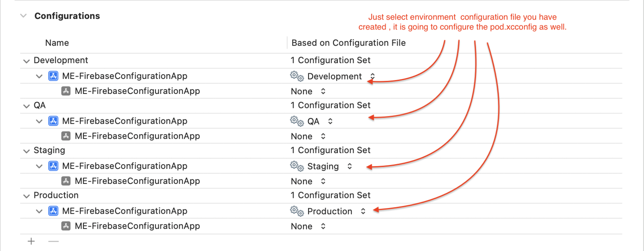
Task: Select ME-FirebaseConfigurationApp project under QA
Action: [x=125, y=121]
